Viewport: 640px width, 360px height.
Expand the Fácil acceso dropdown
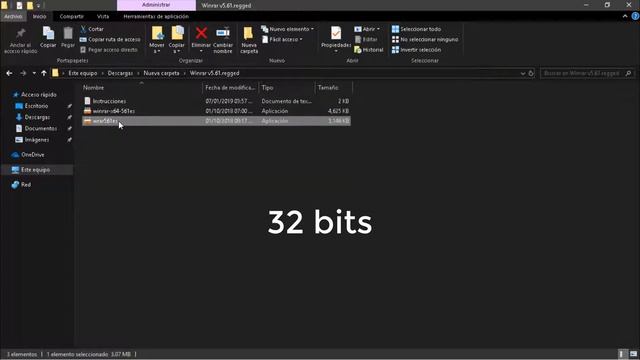(x=282, y=40)
